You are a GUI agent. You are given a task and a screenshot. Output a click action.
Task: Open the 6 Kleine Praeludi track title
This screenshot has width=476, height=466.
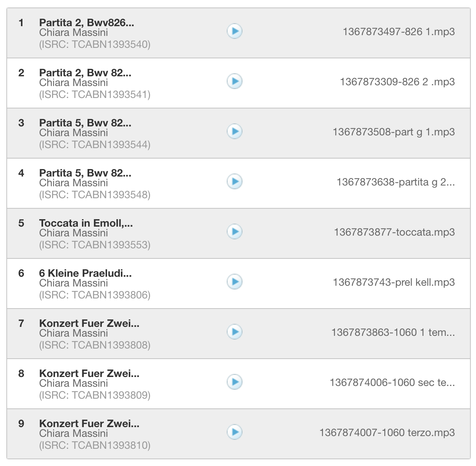(x=85, y=273)
